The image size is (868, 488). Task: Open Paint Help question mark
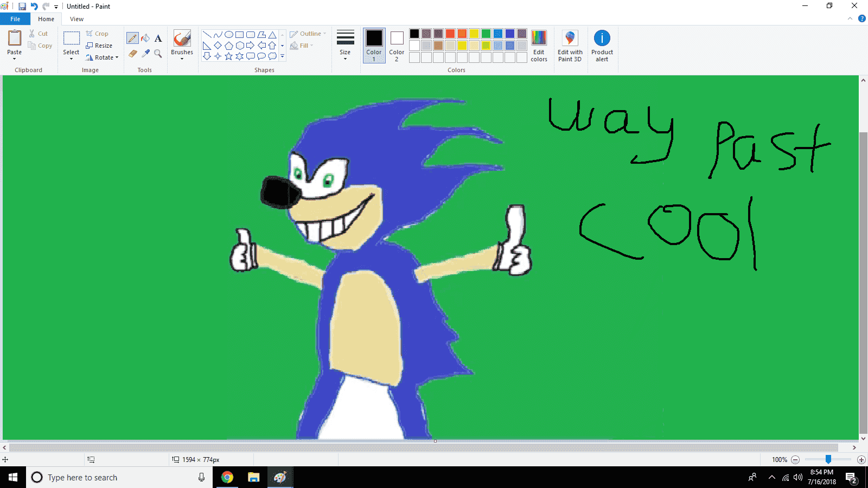[x=861, y=18]
